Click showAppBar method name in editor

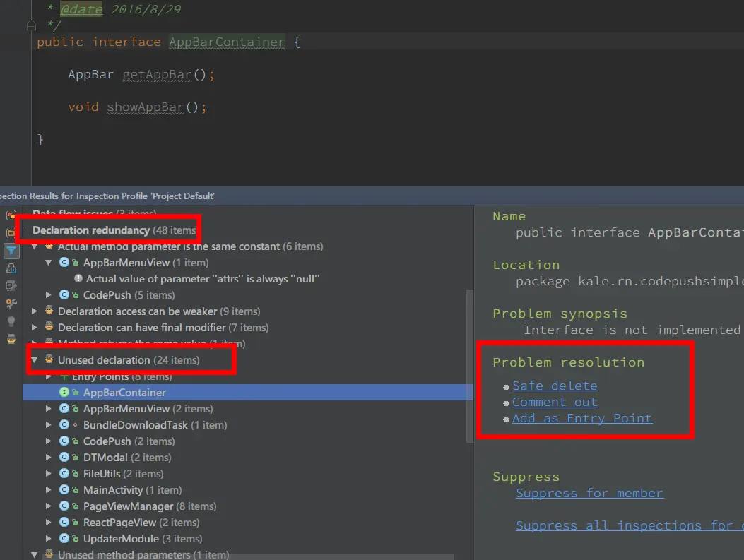click(145, 107)
